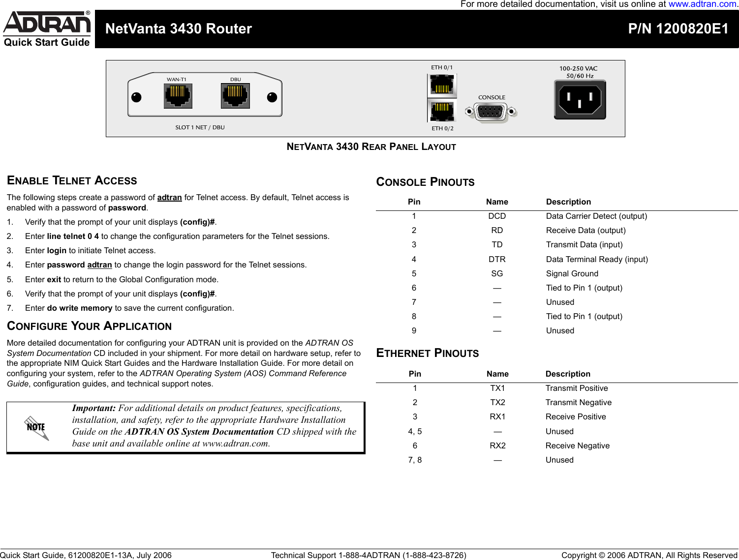Click the 'P/N 1200820E1' part number

678,29
